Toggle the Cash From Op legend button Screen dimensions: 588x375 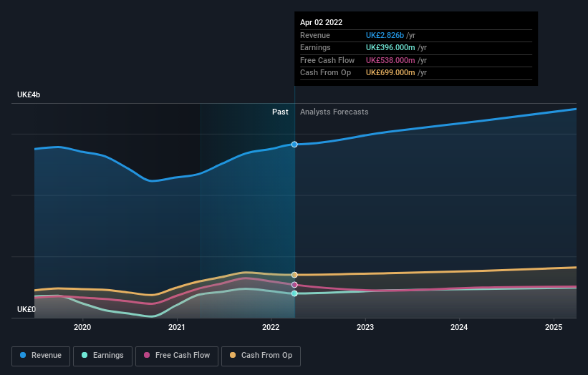coord(261,356)
